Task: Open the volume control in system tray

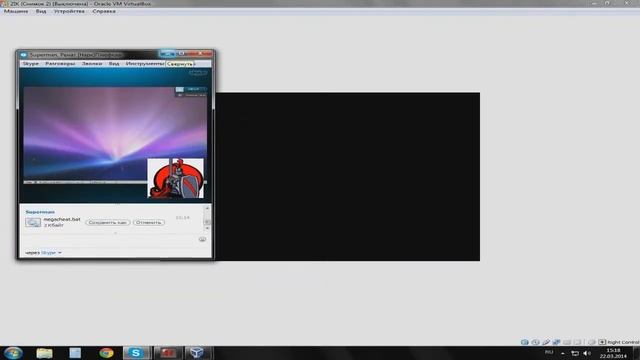Action: point(587,353)
